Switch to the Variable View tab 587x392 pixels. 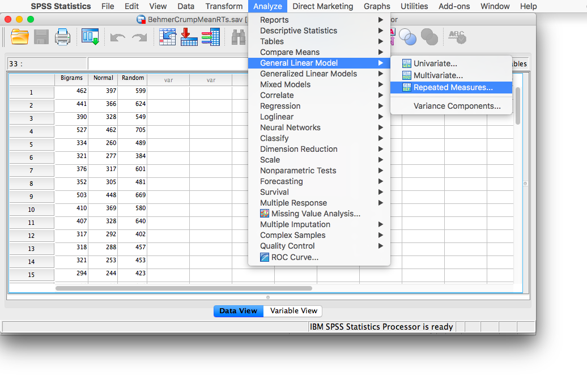coord(293,311)
